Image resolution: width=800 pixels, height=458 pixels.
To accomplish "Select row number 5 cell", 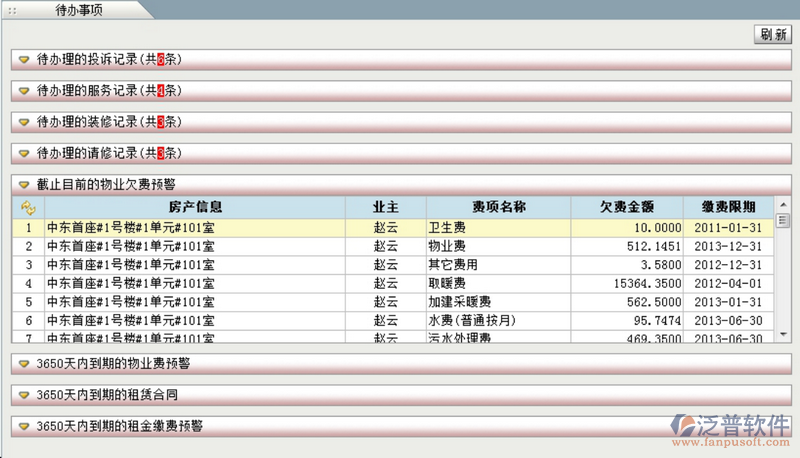I will pyautogui.click(x=29, y=302).
